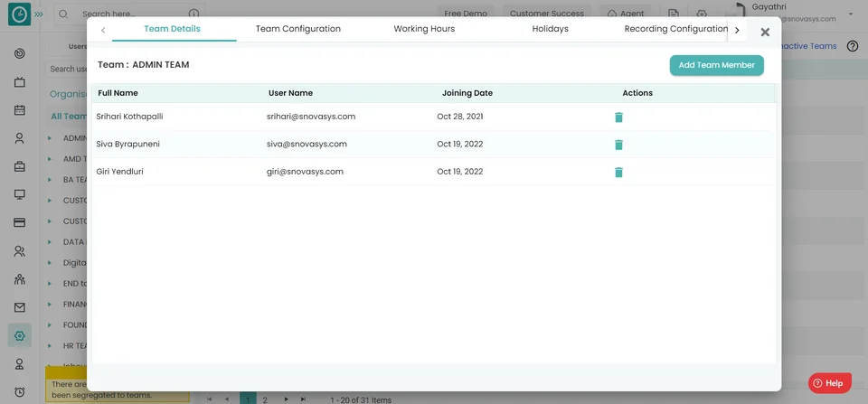Expand the Digital team tree row
Image resolution: width=868 pixels, height=404 pixels.
[x=50, y=263]
